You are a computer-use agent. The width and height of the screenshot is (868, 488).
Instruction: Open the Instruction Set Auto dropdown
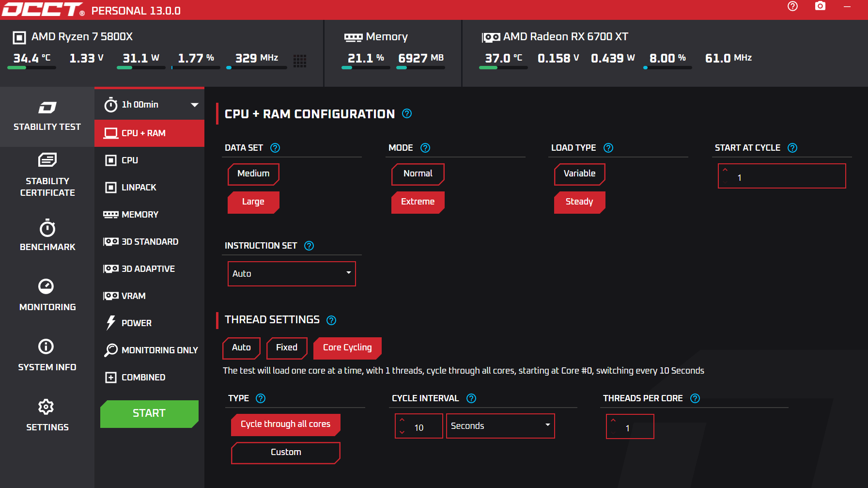[x=292, y=274]
